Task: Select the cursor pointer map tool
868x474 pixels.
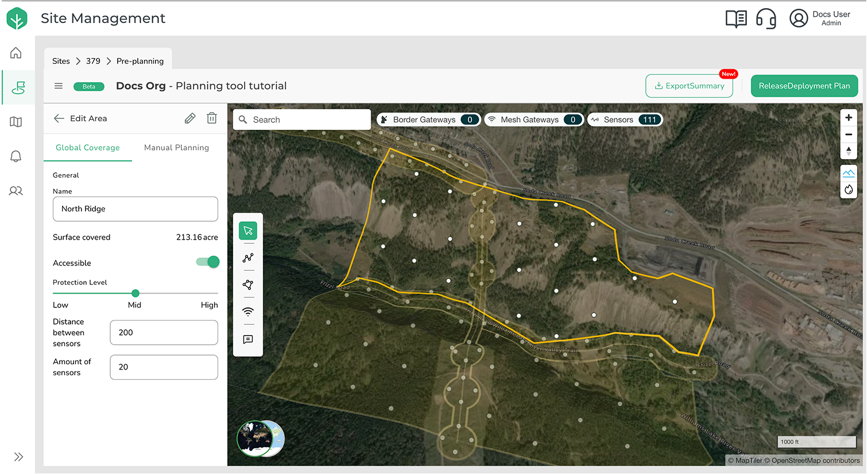Action: tap(248, 231)
